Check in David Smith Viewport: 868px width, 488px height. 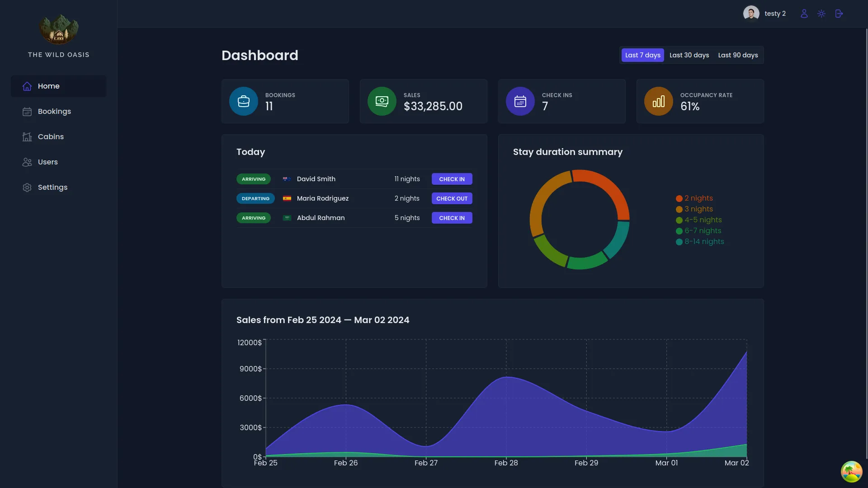point(452,179)
